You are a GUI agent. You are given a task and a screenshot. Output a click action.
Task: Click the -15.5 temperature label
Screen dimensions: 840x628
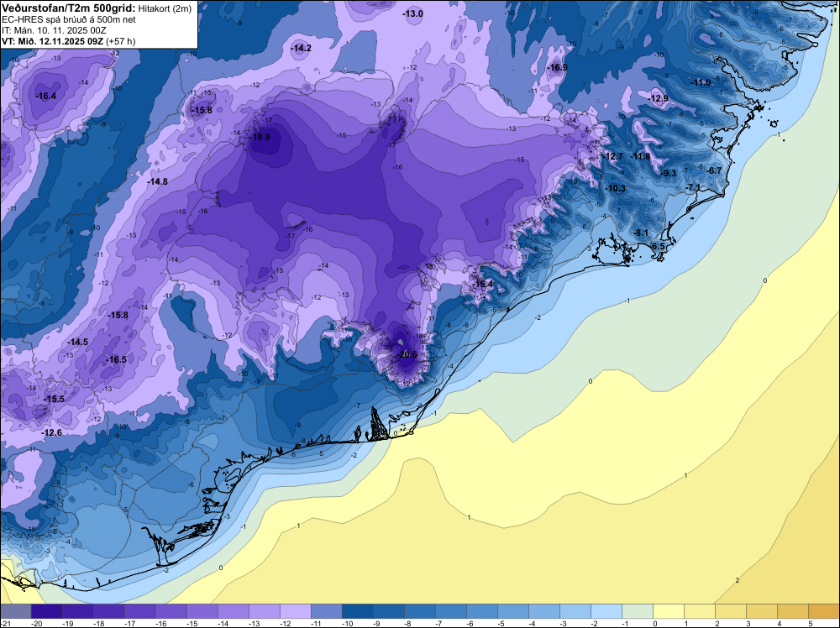click(x=54, y=400)
